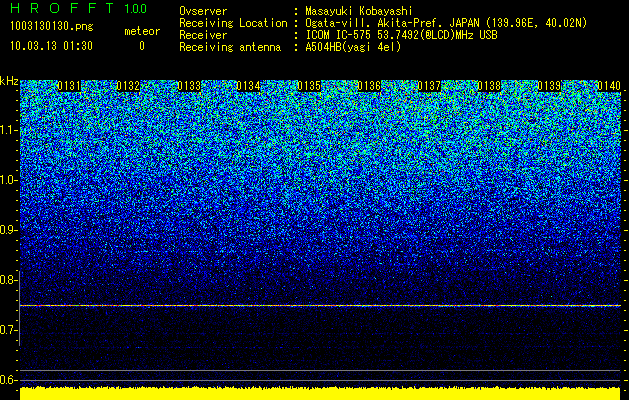Click the kHz unit label
The image size is (629, 400).
[9, 81]
